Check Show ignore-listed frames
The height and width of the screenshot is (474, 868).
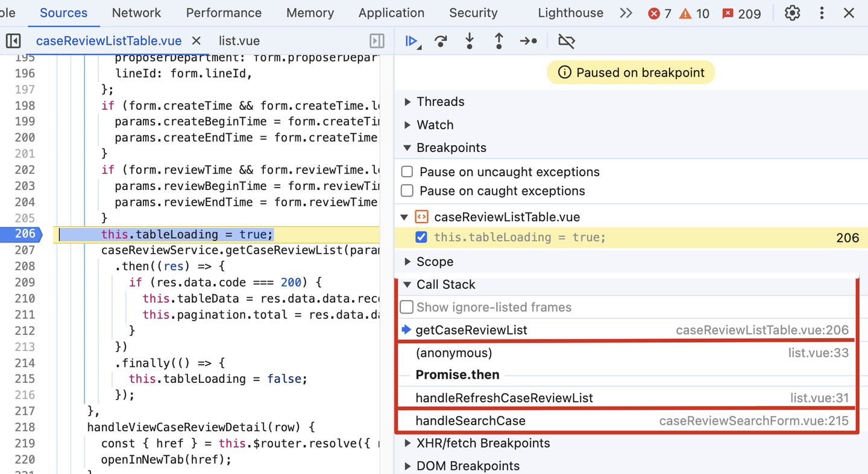pos(407,308)
